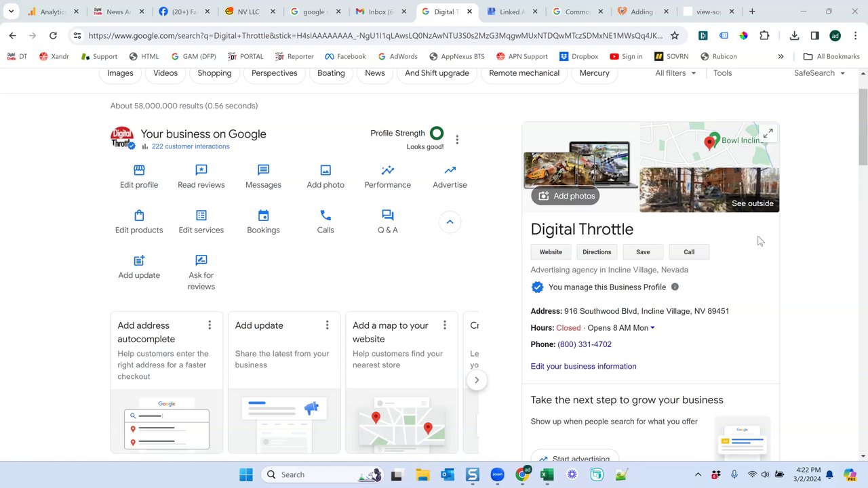Open Outlook from the taskbar
Image resolution: width=868 pixels, height=488 pixels.
(448, 474)
